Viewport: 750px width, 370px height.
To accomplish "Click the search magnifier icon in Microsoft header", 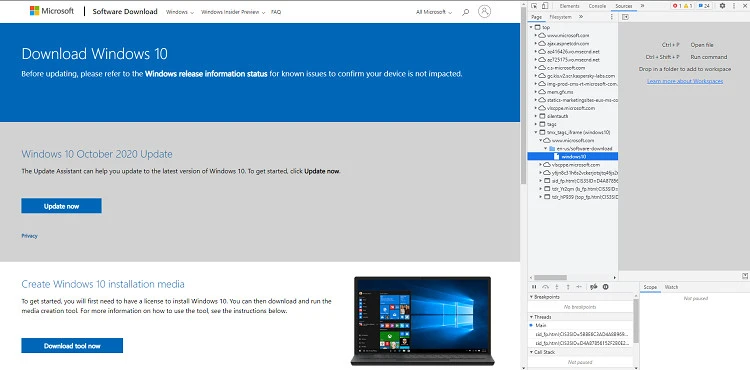I will click(x=465, y=12).
